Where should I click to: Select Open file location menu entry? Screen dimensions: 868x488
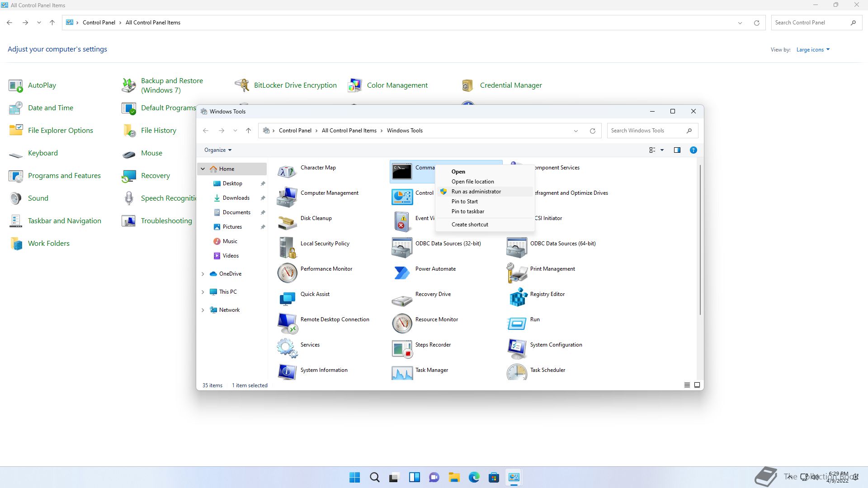[x=485, y=182]
